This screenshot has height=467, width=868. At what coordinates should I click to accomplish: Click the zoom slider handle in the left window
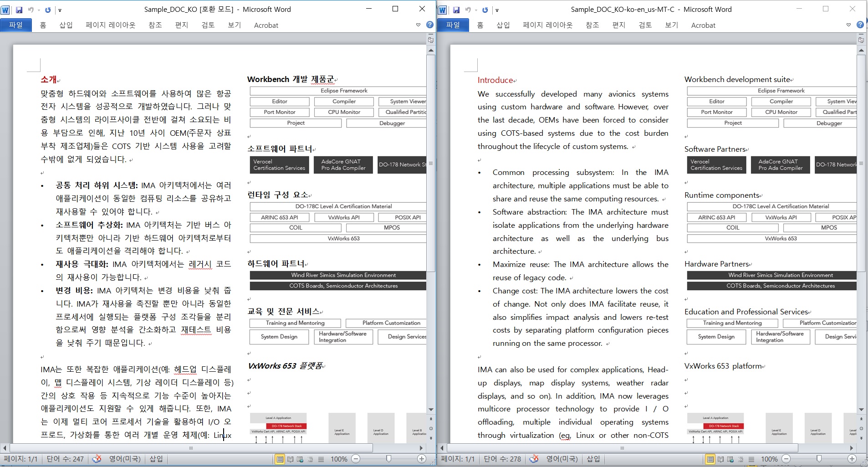[388, 459]
